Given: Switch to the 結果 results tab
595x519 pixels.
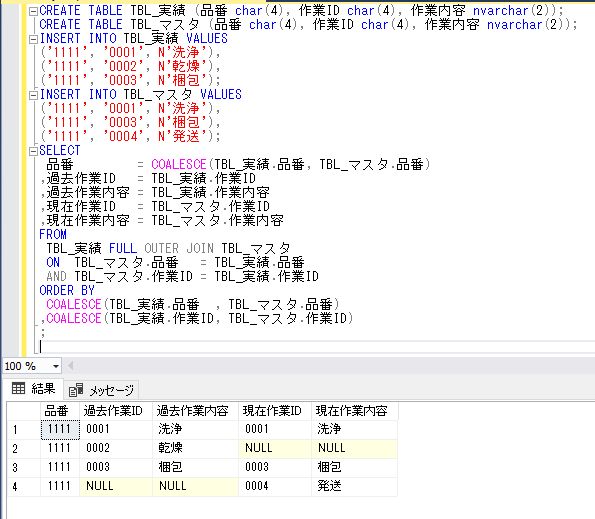Looking at the screenshot, I should [x=33, y=389].
